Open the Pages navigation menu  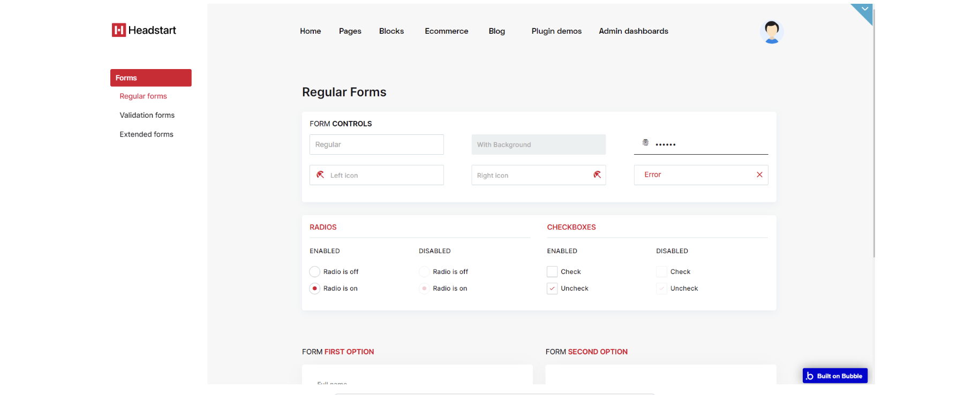pos(350,31)
